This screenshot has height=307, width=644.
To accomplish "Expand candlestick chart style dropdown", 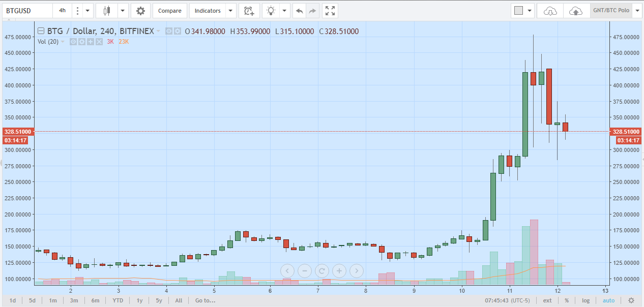I will click(123, 11).
